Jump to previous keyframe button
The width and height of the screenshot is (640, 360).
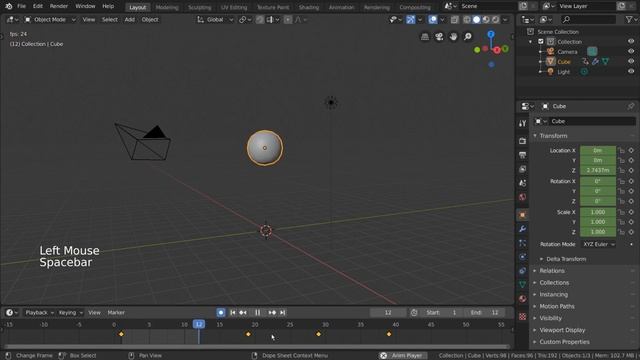243,313
